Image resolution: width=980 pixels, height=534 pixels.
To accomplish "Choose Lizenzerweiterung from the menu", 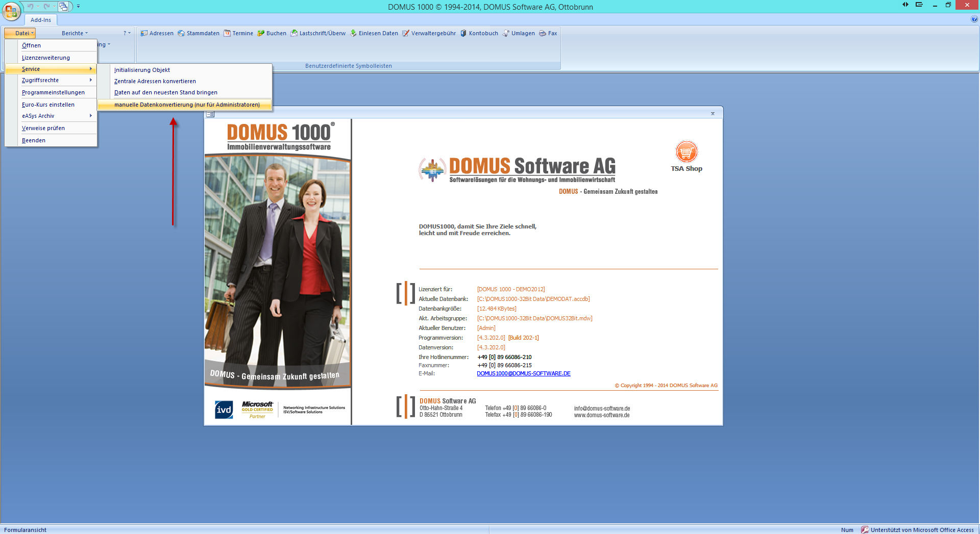I will coord(51,58).
